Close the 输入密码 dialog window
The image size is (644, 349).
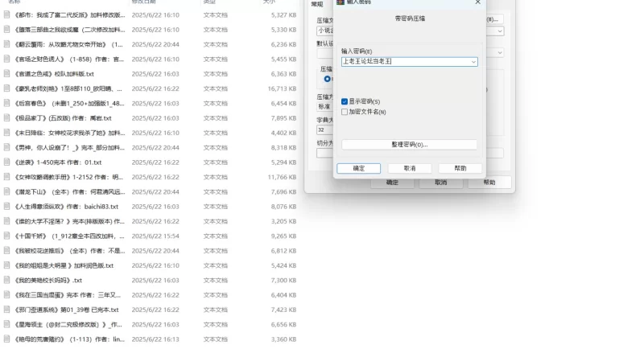click(477, 3)
